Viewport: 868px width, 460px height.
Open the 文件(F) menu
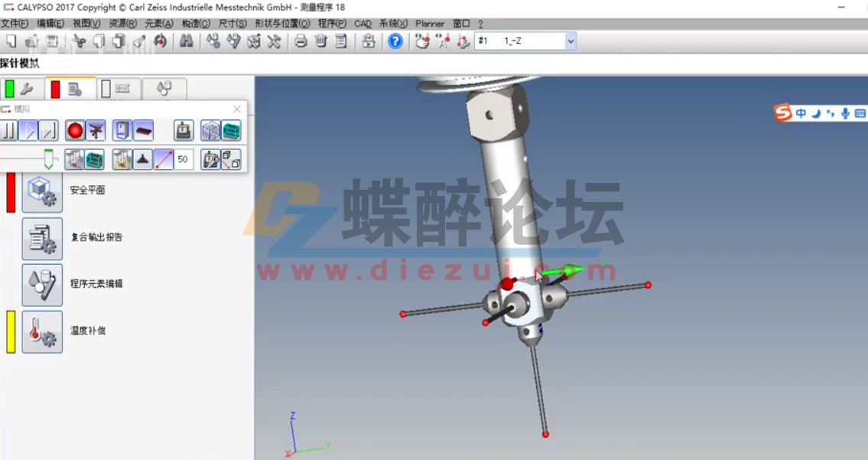[x=15, y=23]
